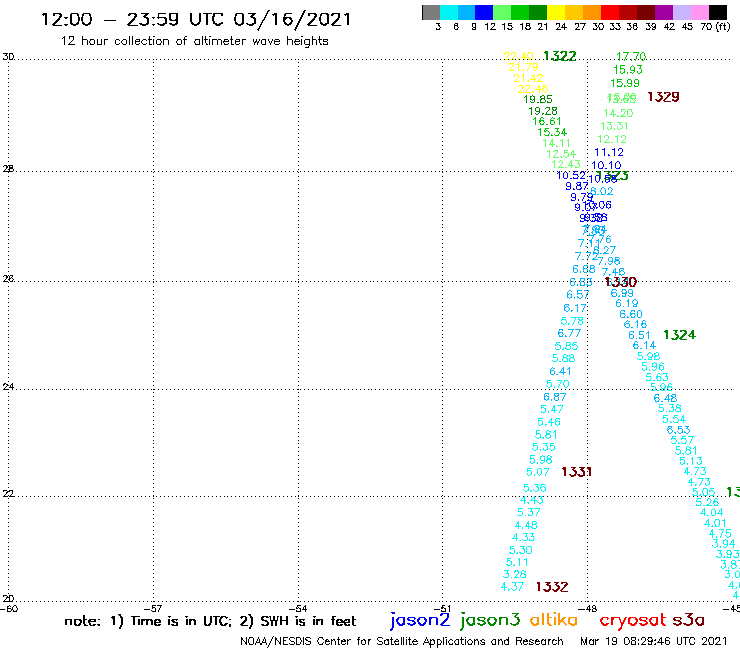Click the jason2 satellite label
This screenshot has height=650, width=740.
(420, 620)
